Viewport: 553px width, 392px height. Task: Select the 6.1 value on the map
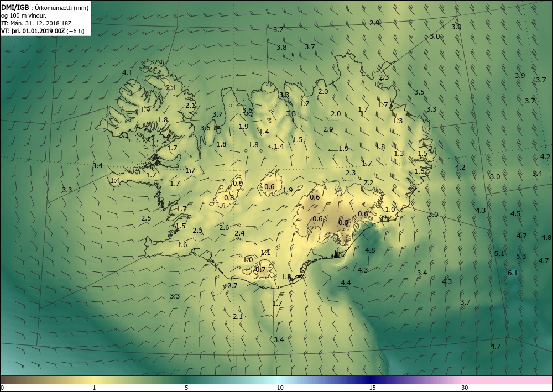[513, 273]
